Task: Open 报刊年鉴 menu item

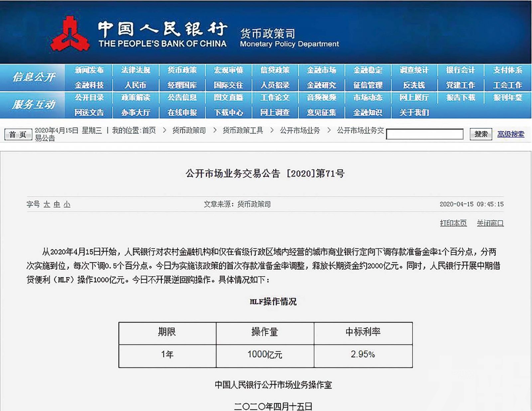Action: (x=507, y=97)
